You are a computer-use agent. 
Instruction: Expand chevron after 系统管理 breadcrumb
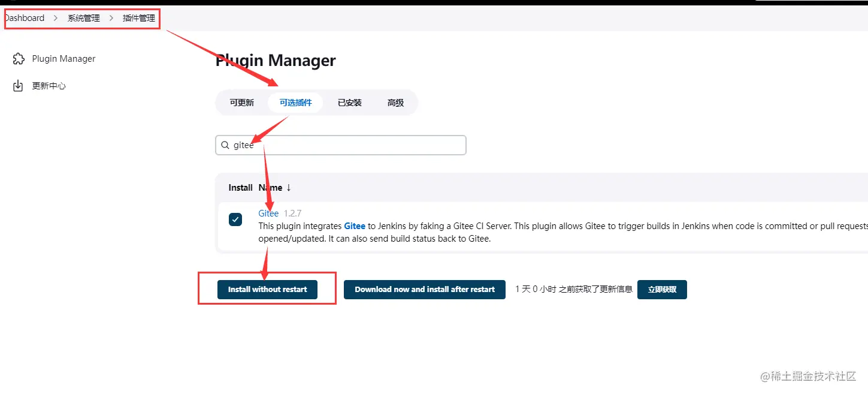111,18
